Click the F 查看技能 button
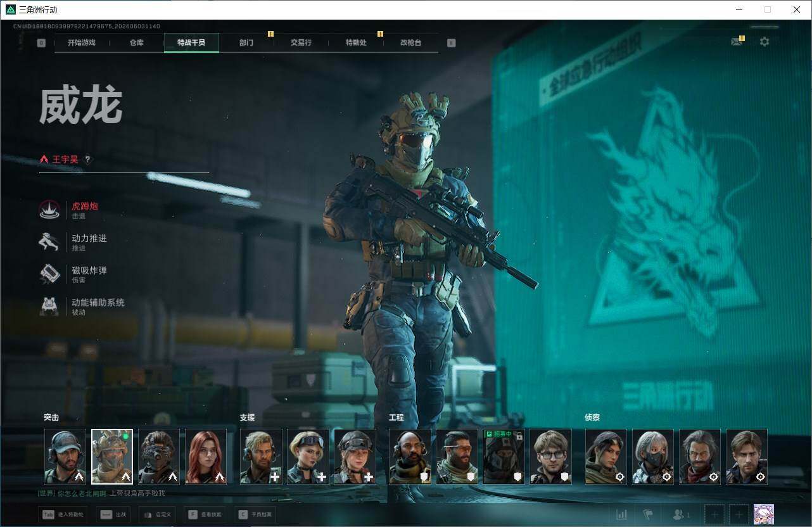 [205, 515]
